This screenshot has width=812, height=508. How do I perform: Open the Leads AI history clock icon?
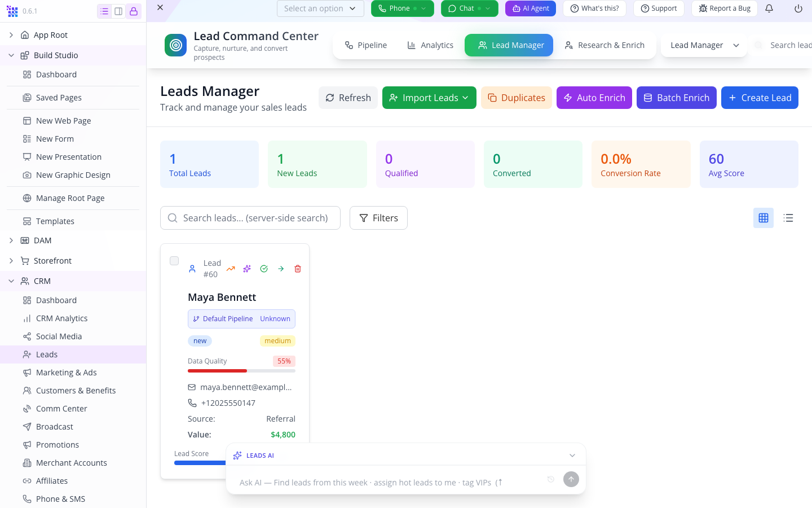pos(551,479)
